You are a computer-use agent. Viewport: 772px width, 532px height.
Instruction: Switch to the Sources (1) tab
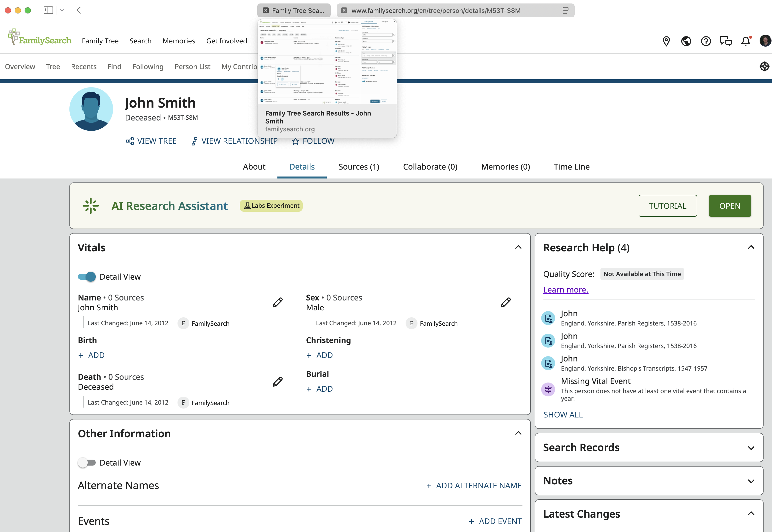[359, 167]
